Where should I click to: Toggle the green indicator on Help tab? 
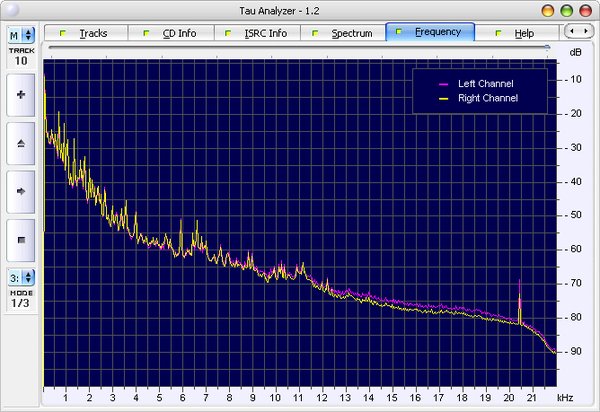pyautogui.click(x=498, y=33)
